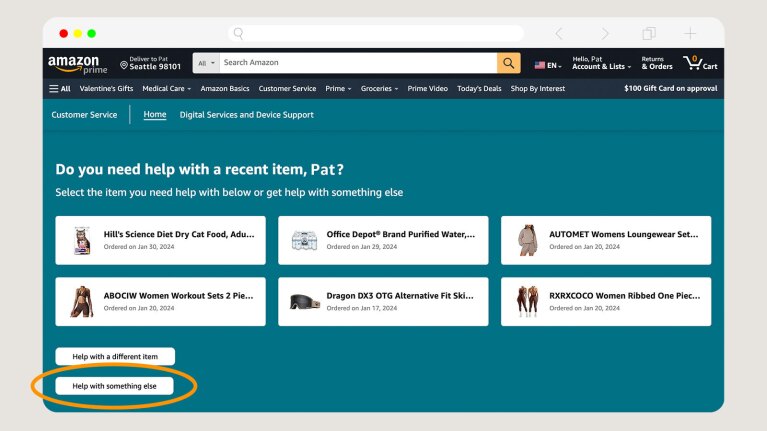
Task: Open Returns & Orders
Action: (657, 63)
